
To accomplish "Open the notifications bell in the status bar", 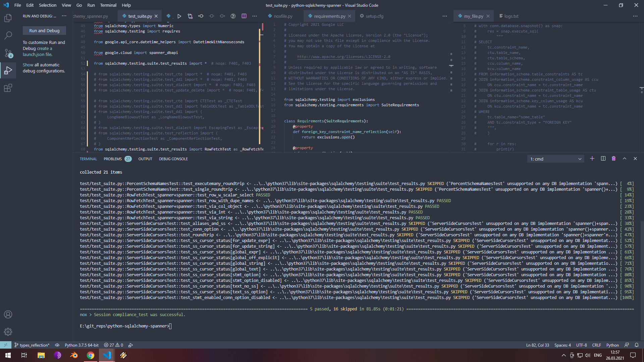I will (x=637, y=345).
